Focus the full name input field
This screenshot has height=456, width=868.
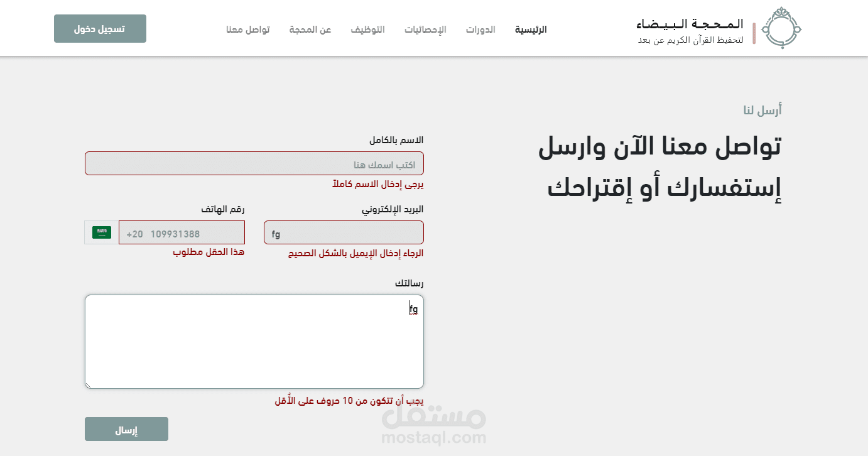click(x=254, y=163)
